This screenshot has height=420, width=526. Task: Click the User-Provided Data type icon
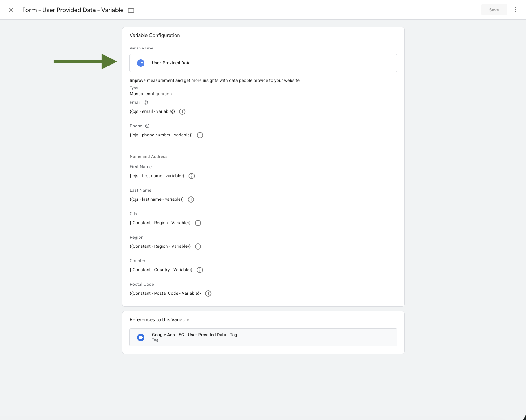pyautogui.click(x=141, y=63)
